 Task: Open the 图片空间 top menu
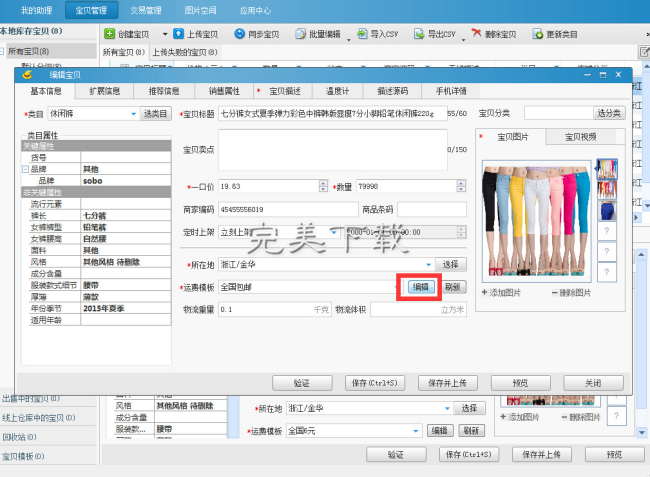pyautogui.click(x=201, y=10)
